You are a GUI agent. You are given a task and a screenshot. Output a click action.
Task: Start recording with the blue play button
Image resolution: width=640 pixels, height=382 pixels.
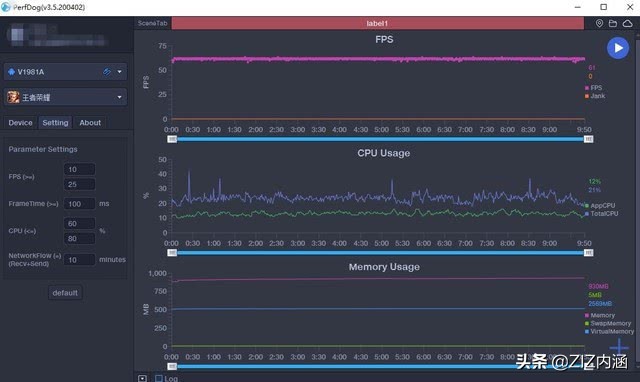pyautogui.click(x=618, y=48)
